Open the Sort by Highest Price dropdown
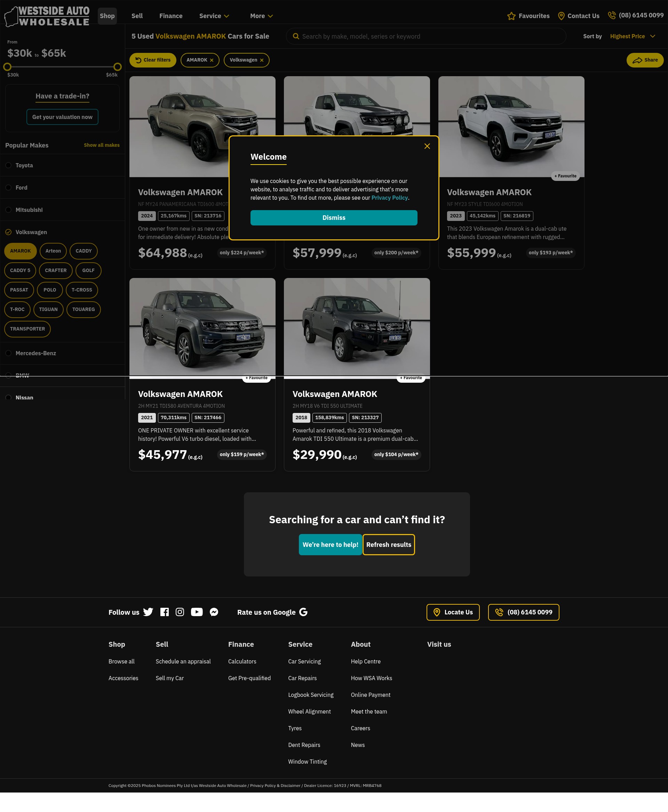 click(x=632, y=36)
